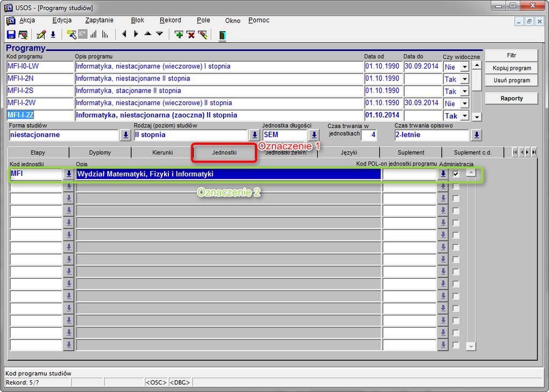Screen dimensions: 549x392
Task: Select the Jednostki tab
Action: (225, 153)
